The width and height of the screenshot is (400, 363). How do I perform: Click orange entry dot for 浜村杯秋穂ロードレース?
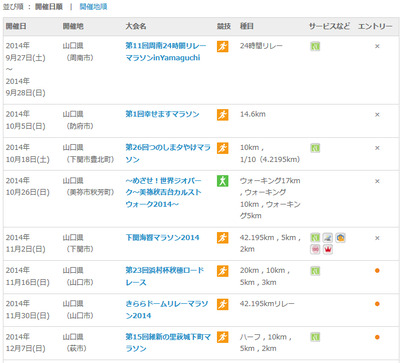[x=377, y=271]
